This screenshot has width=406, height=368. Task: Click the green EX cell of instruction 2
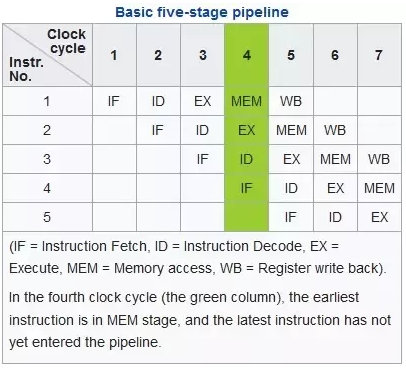[x=246, y=130]
